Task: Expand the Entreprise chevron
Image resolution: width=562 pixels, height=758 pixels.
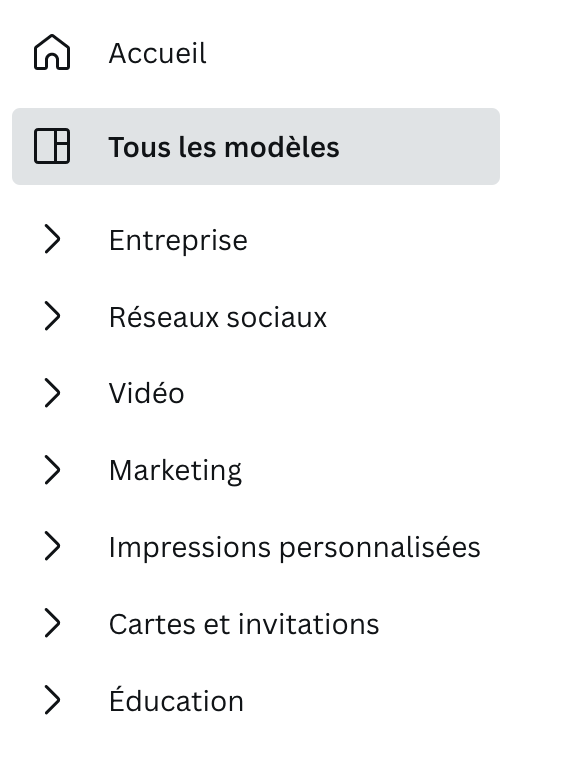Action: click(x=52, y=239)
